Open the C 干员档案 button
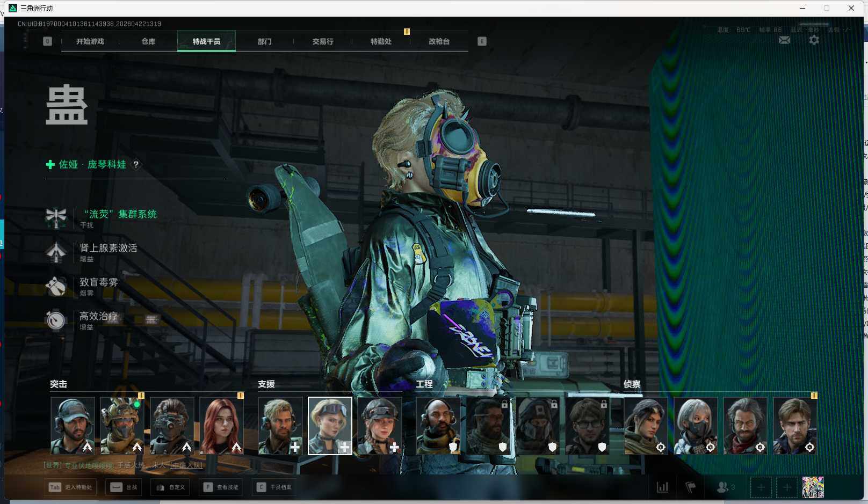Screen dimensions: 868x504 274,487
